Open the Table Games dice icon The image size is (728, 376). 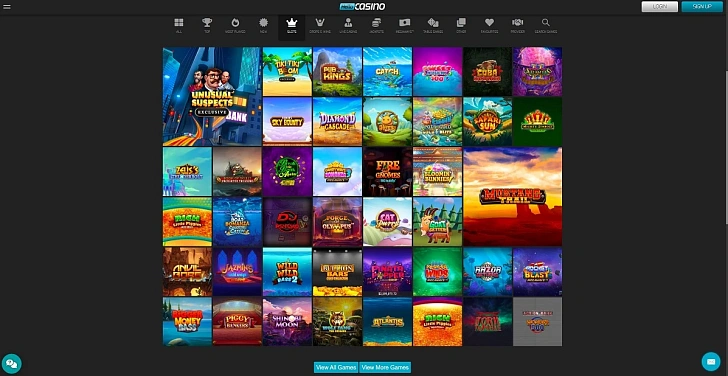[x=433, y=26]
